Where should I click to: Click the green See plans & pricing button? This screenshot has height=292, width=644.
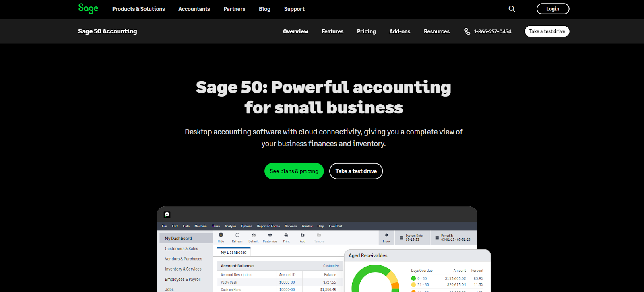click(x=294, y=171)
